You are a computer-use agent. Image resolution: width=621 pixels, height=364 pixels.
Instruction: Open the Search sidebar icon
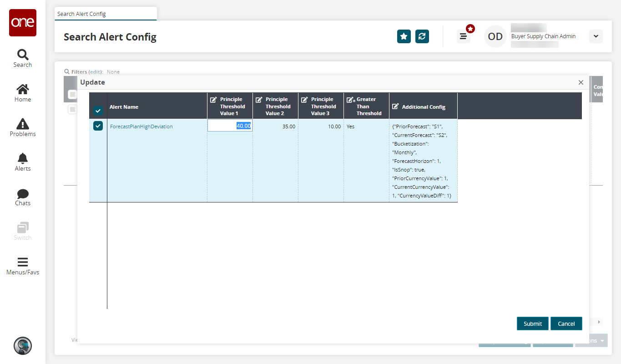pyautogui.click(x=23, y=58)
